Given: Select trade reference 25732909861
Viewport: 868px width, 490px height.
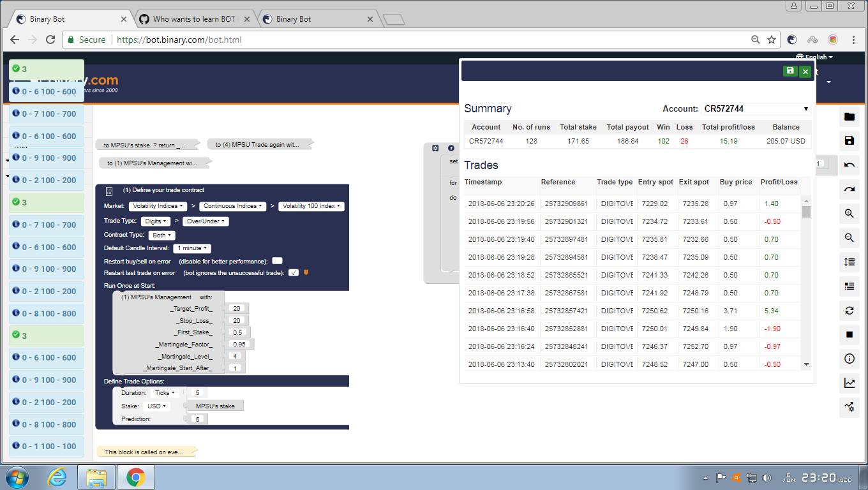Looking at the screenshot, I should [x=566, y=204].
